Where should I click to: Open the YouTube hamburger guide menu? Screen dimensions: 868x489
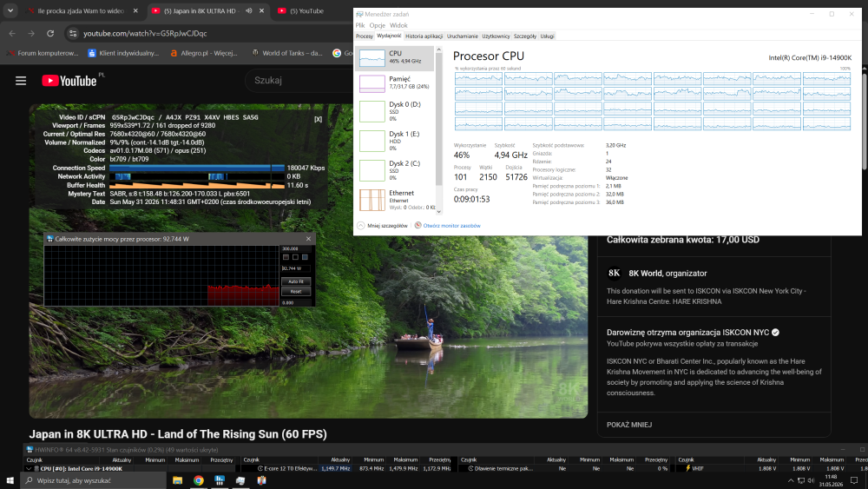(x=21, y=81)
